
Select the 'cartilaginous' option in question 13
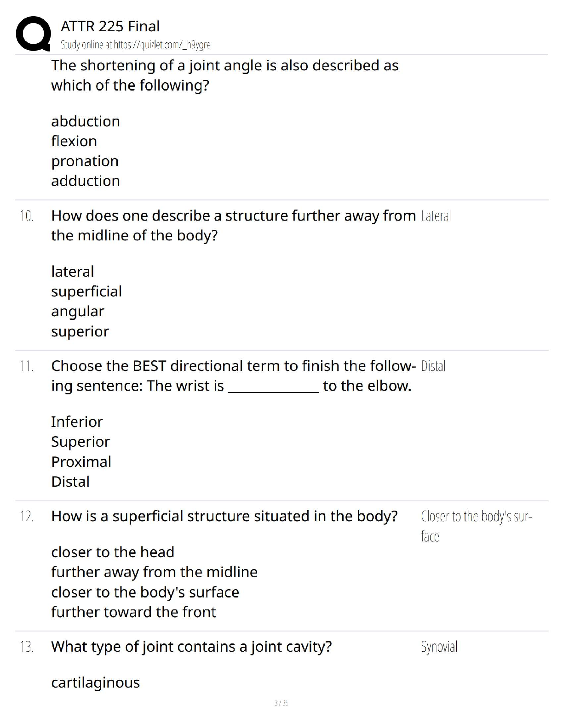click(x=95, y=682)
